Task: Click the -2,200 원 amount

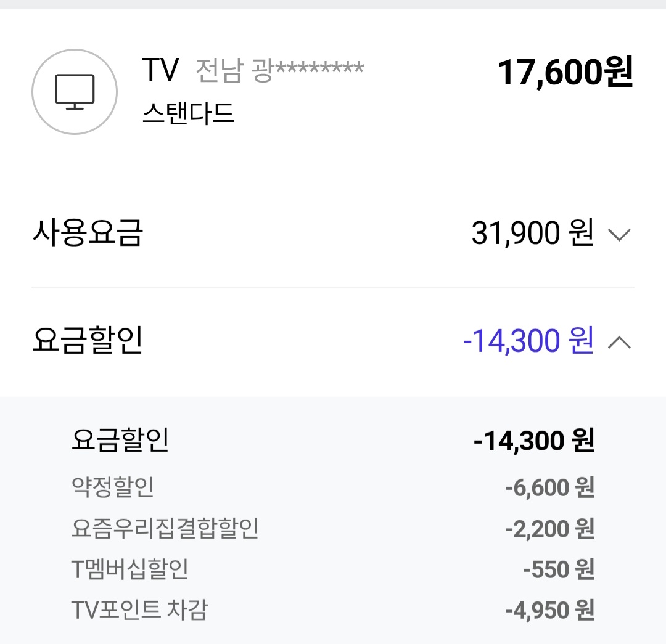Action: pyautogui.click(x=549, y=529)
